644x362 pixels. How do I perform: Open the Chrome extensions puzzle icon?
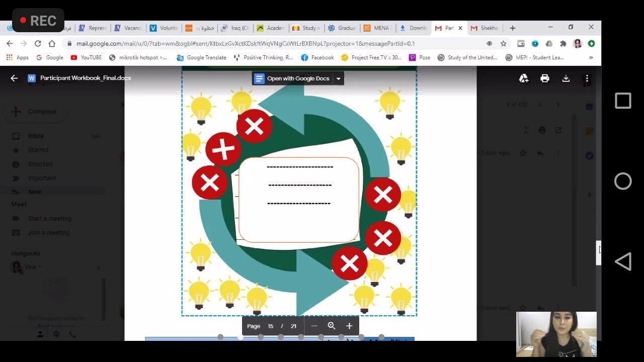point(563,44)
